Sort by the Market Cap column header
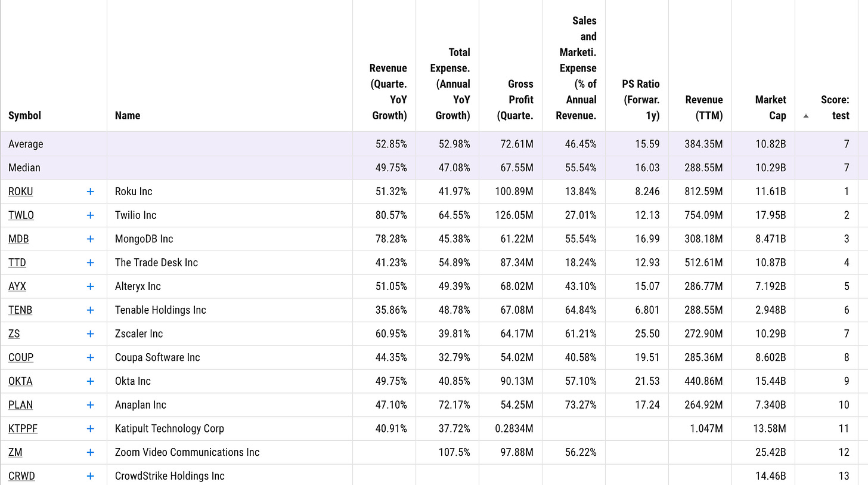Image resolution: width=868 pixels, height=485 pixels. point(770,107)
